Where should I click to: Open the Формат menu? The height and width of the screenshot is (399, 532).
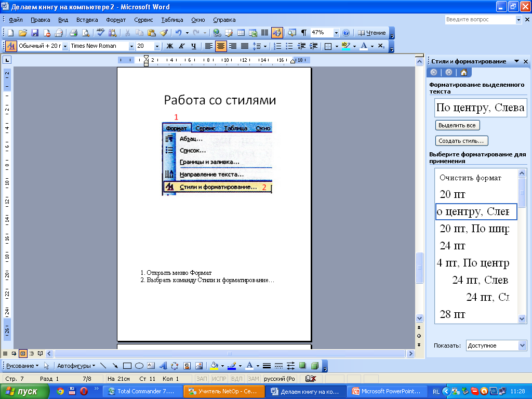click(x=116, y=20)
